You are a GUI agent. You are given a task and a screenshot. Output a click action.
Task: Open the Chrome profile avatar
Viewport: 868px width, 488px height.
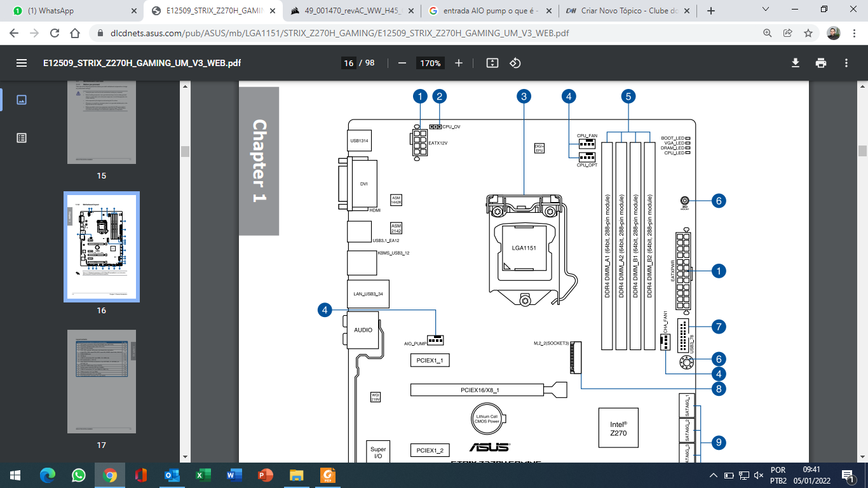tap(834, 33)
